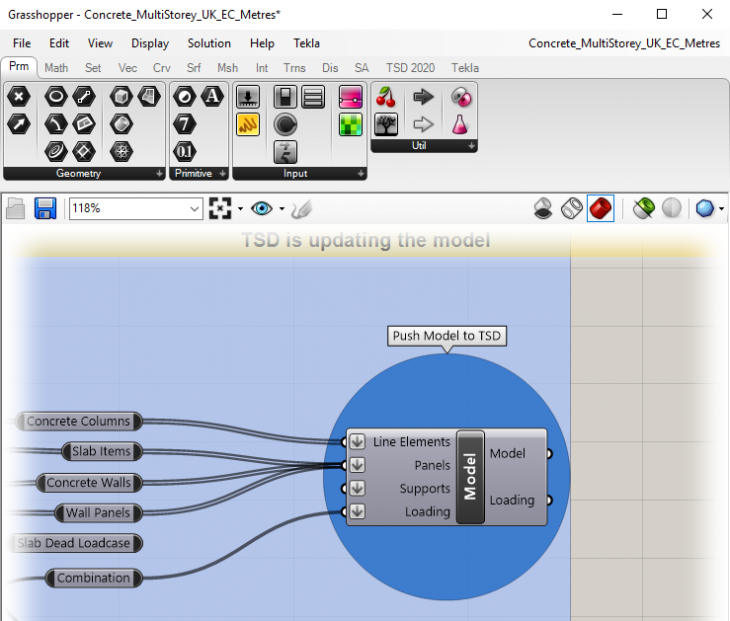This screenshot has width=730, height=621.
Task: Select the Curve parameter icon
Action: click(56, 152)
